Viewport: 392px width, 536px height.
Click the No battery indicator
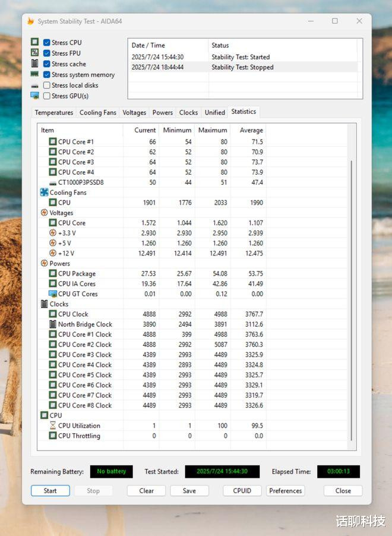tap(112, 471)
